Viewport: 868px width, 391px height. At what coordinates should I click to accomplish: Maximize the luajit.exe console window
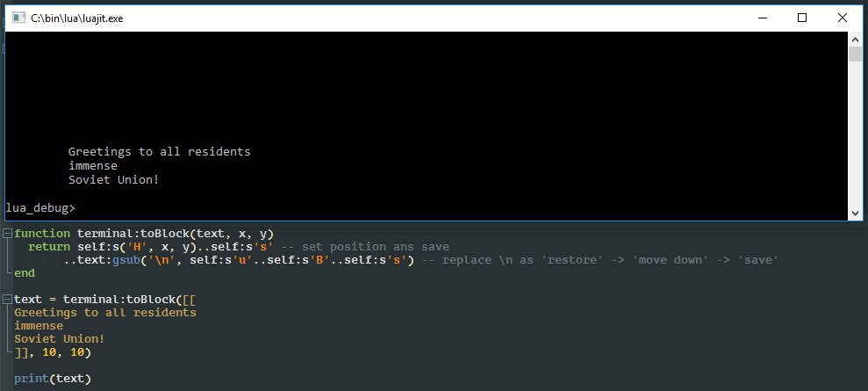point(802,18)
